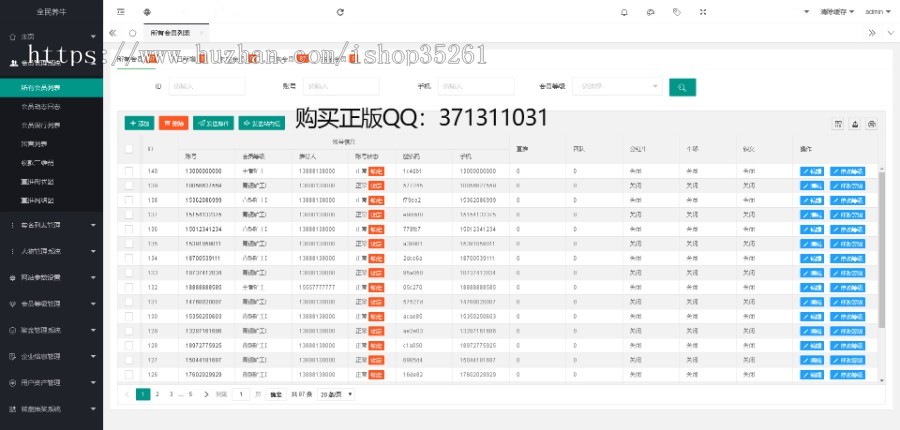This screenshot has width=900, height=430.
Task: Check the checkbox for row ID 140
Action: [x=129, y=171]
